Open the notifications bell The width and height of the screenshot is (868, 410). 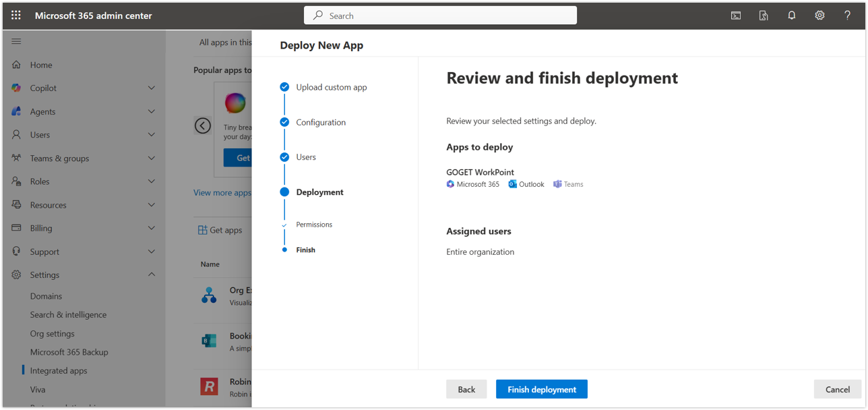click(x=792, y=16)
